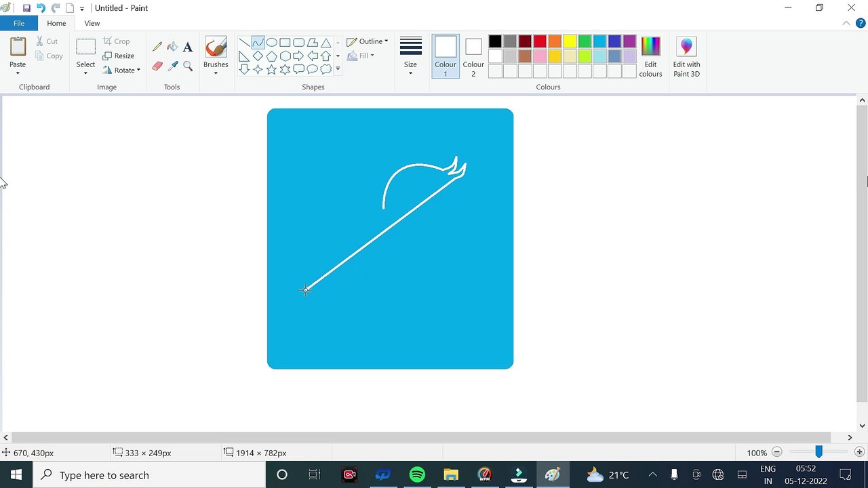Pick the red colour swatch
Screen dimensions: 868x488
click(x=540, y=42)
